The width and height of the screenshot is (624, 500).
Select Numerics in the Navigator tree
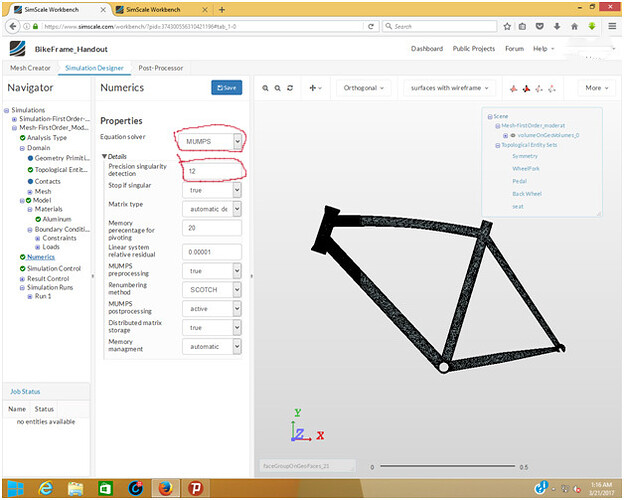pyautogui.click(x=41, y=257)
